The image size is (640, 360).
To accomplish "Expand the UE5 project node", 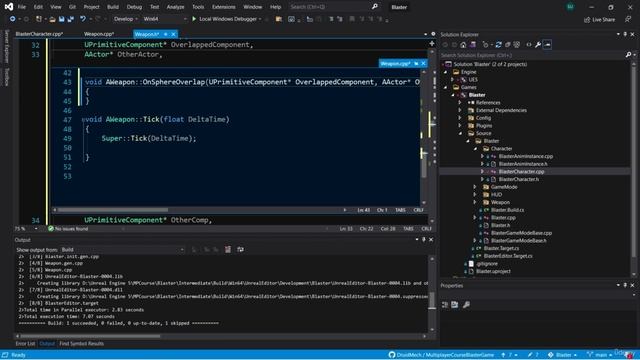I will point(453,80).
